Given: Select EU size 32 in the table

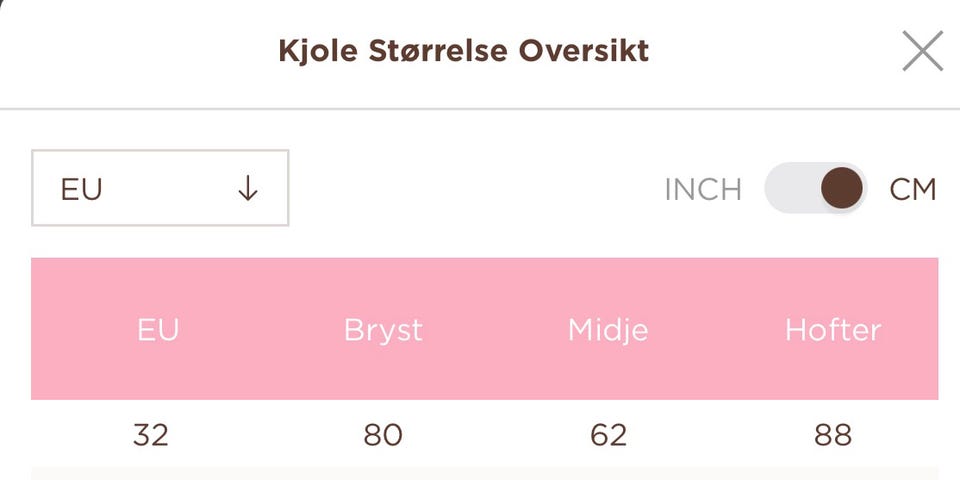Looking at the screenshot, I should pyautogui.click(x=151, y=435).
